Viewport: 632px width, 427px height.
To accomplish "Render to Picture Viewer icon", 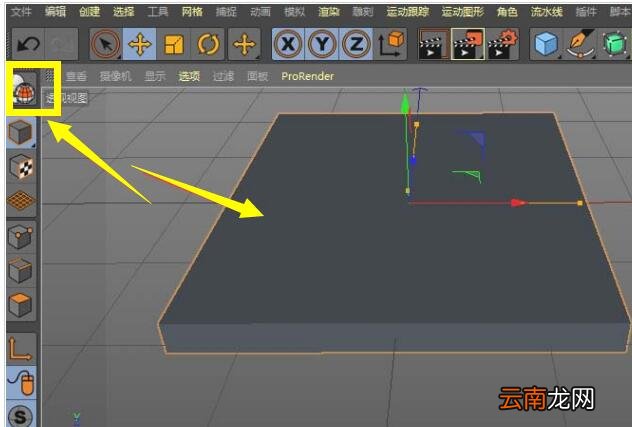I will click(x=468, y=44).
